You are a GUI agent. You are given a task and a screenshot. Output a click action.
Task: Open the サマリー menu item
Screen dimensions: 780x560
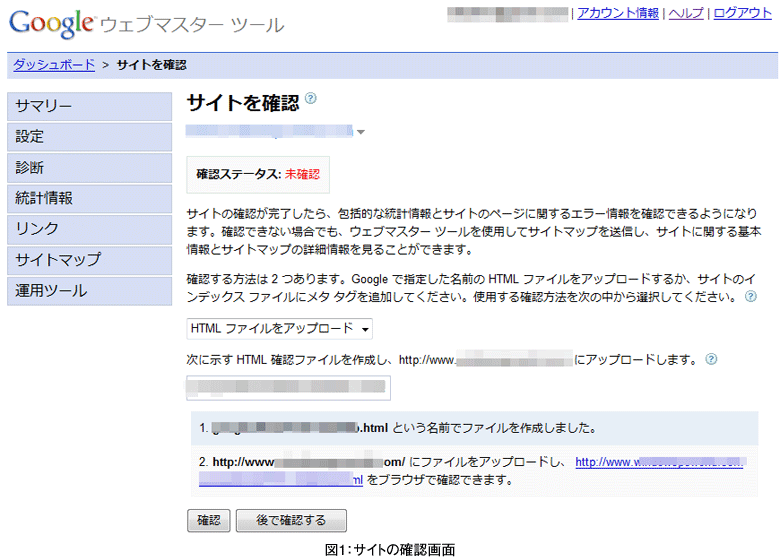coord(90,106)
